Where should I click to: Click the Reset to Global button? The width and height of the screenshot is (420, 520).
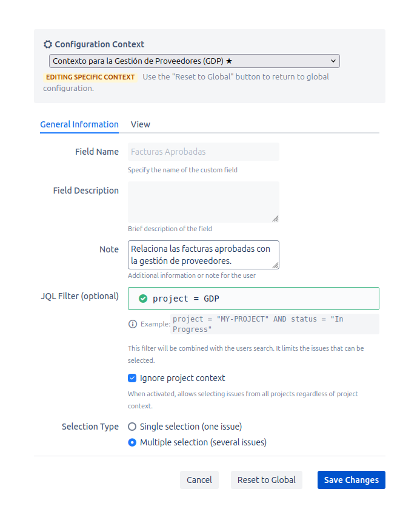point(267,479)
